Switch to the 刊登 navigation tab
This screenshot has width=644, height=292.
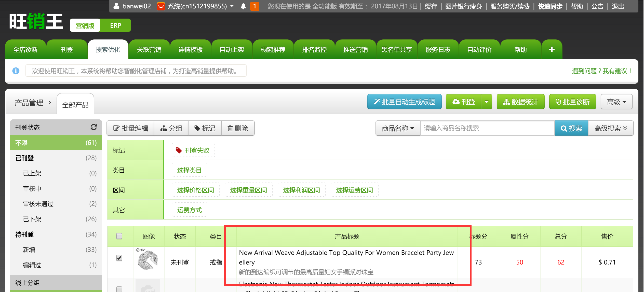pyautogui.click(x=67, y=49)
